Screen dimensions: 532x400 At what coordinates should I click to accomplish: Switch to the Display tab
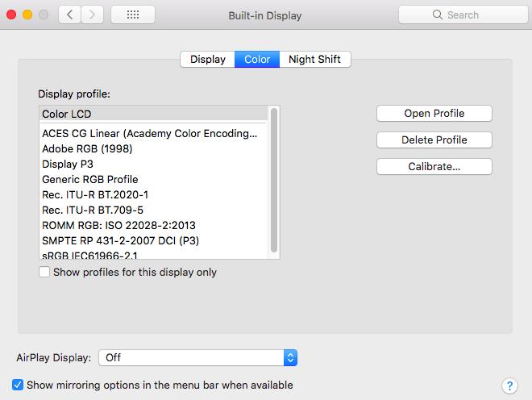207,59
